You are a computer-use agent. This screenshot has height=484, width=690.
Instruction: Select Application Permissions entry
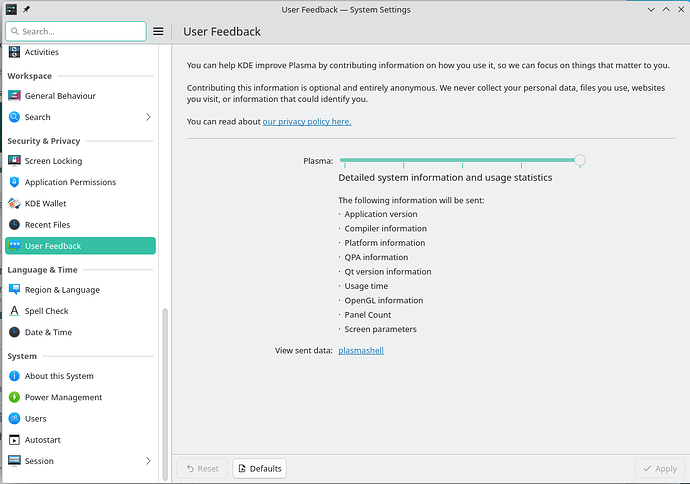point(80,182)
